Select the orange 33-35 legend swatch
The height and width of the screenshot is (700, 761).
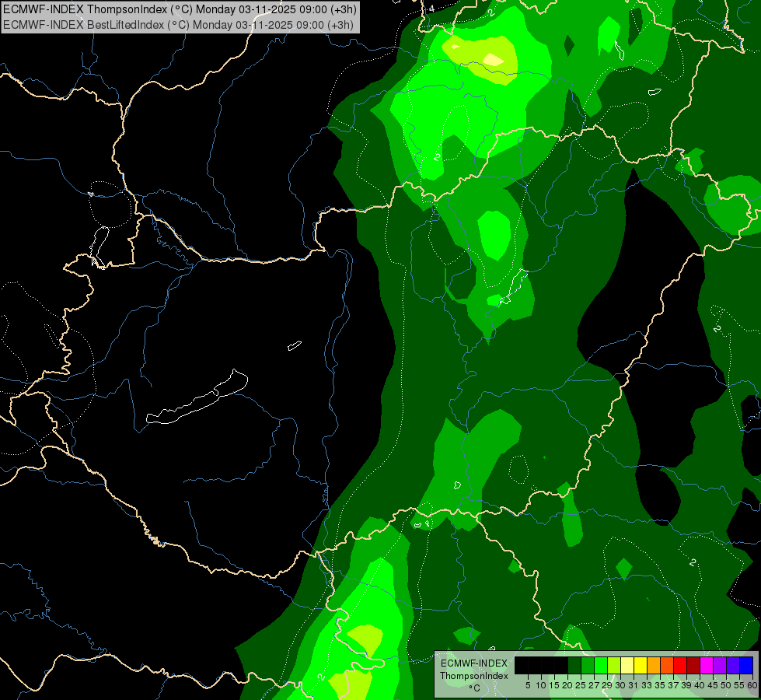point(654,666)
